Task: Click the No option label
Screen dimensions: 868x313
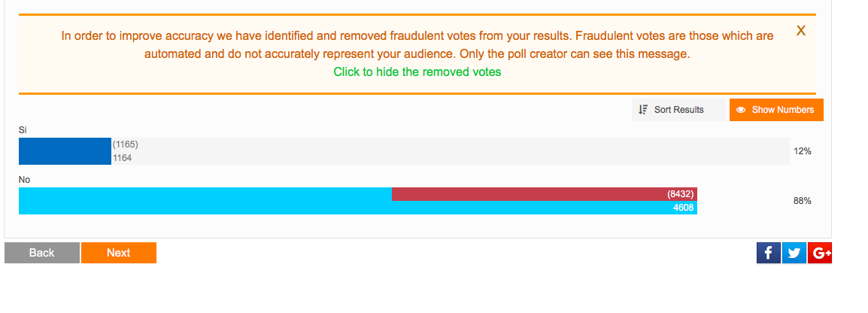Action: pos(24,180)
